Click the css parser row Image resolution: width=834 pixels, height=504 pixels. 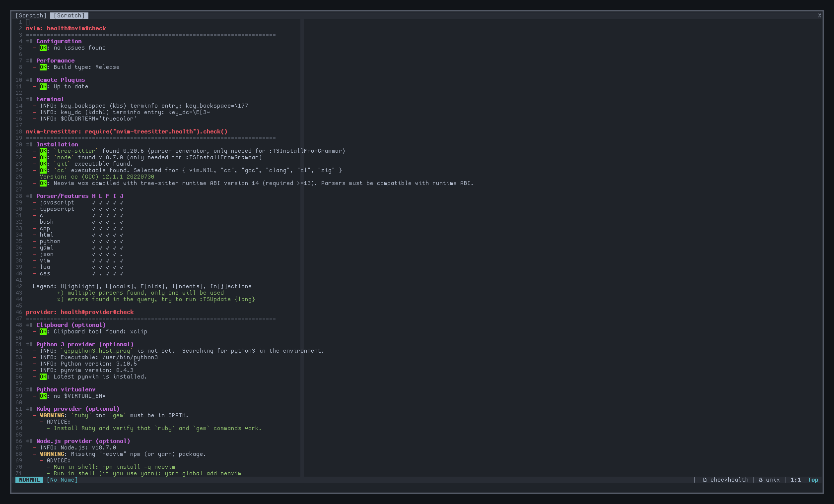(x=78, y=273)
